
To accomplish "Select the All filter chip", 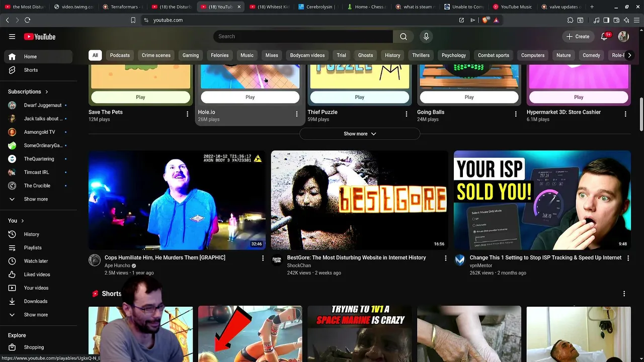I will pyautogui.click(x=95, y=55).
